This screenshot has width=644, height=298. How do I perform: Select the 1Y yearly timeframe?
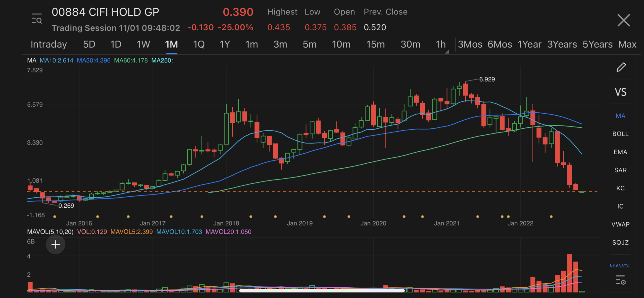(225, 44)
